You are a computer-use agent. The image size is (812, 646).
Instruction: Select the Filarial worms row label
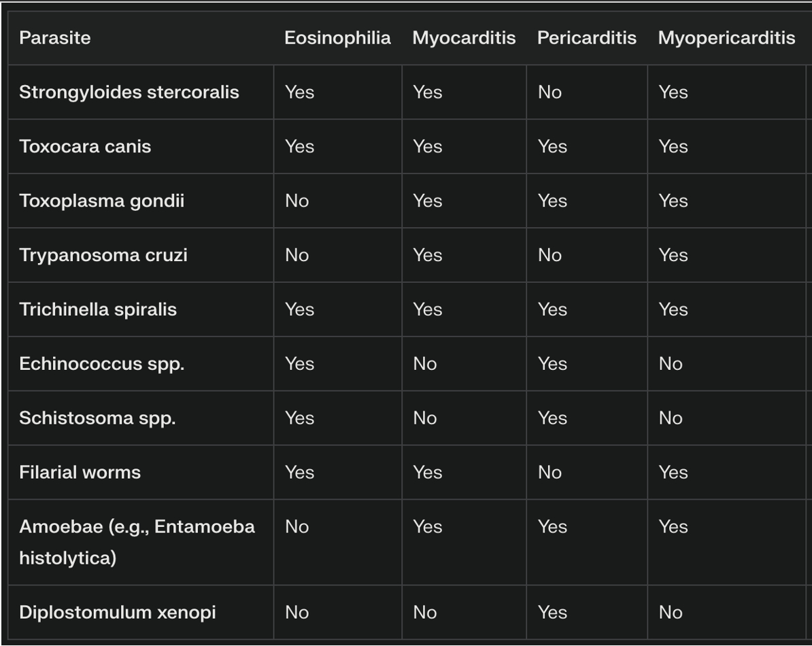[x=80, y=473]
